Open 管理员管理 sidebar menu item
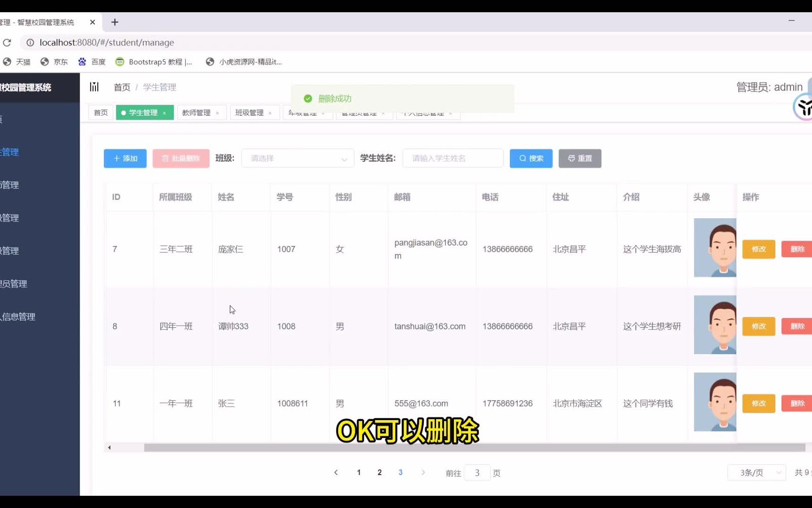This screenshot has width=812, height=508. click(x=39, y=284)
